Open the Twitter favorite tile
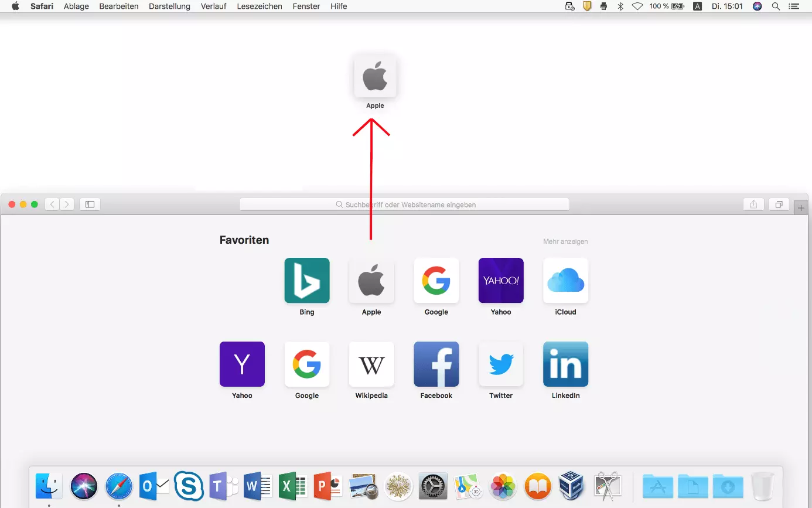 [501, 364]
